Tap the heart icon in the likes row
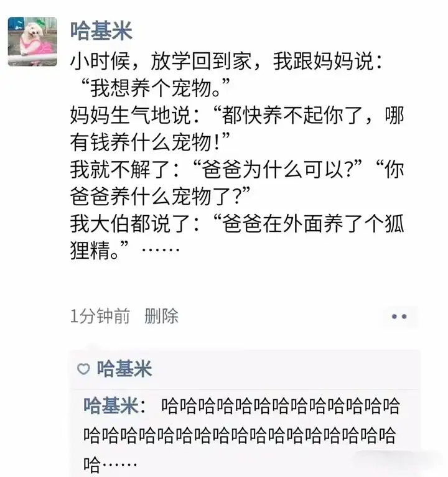The height and width of the screenshot is (477, 448). click(x=83, y=369)
